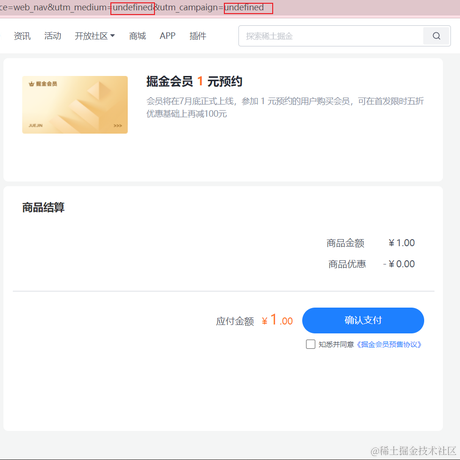The image size is (460, 460).
Task: Open the 资讯 nav item
Action: tap(22, 36)
